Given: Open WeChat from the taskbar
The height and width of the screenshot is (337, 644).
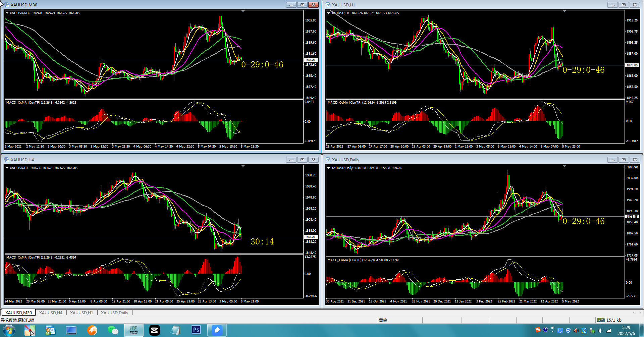Looking at the screenshot, I should (113, 330).
